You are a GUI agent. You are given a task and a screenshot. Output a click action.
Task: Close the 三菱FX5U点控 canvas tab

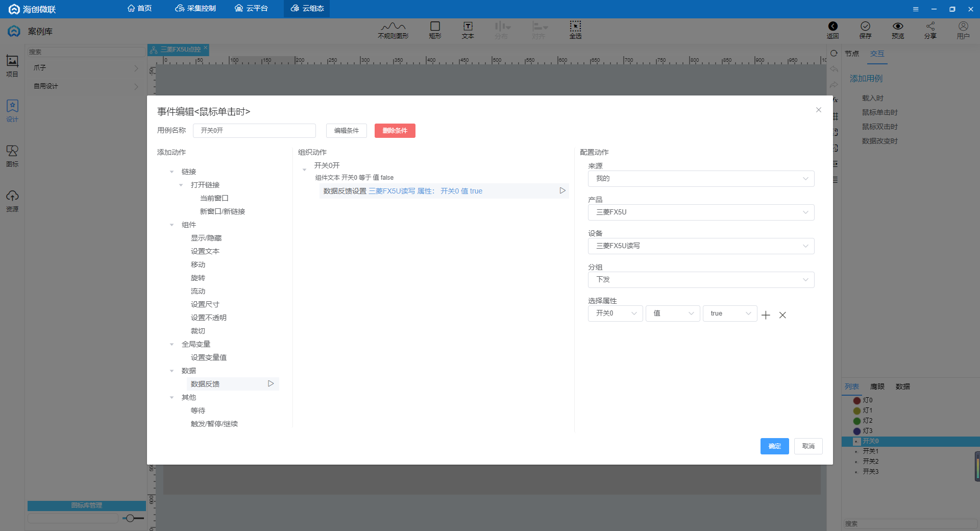coord(205,47)
